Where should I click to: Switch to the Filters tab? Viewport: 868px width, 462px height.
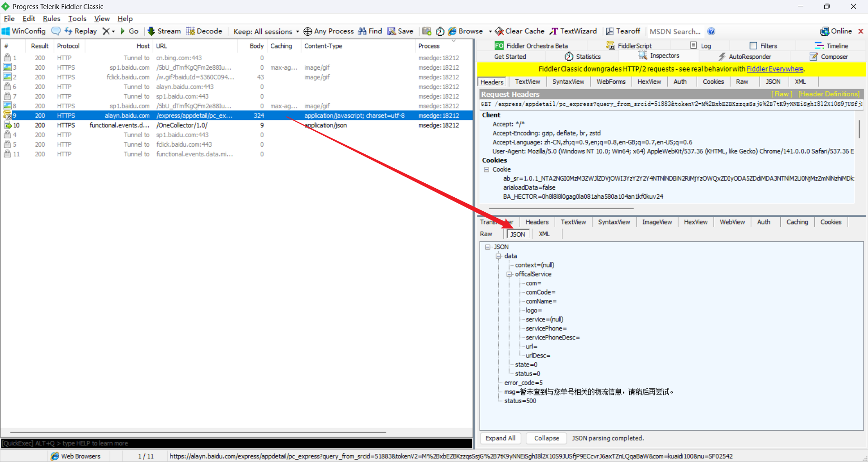763,46
